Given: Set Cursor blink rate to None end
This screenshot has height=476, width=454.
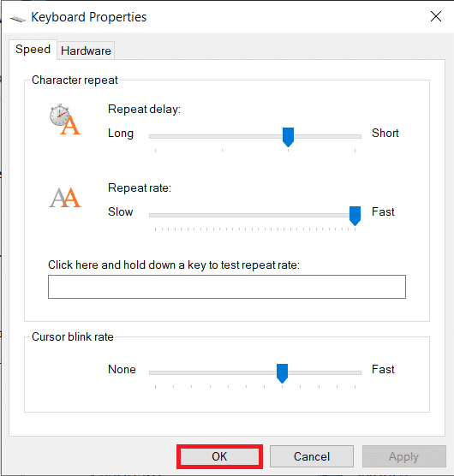Looking at the screenshot, I should [x=156, y=372].
